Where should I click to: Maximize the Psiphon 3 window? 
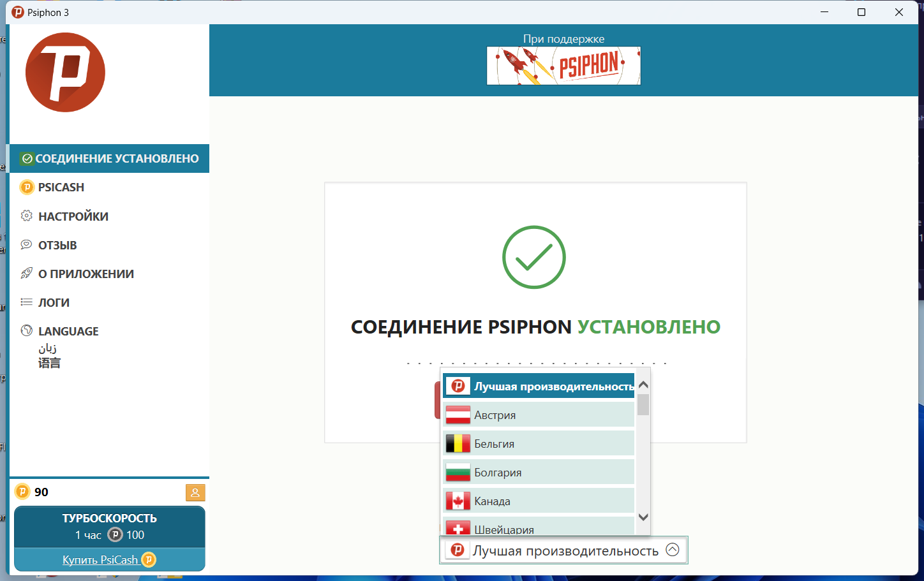point(861,12)
